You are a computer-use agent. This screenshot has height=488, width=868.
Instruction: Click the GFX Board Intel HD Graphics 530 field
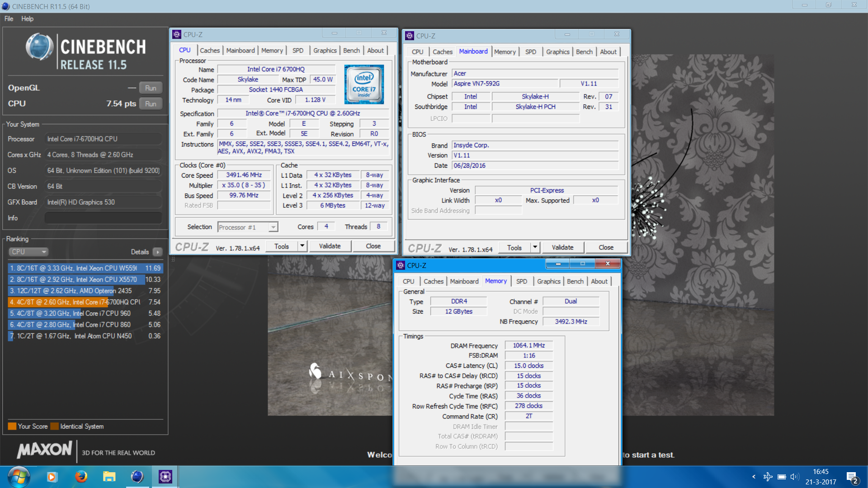click(103, 202)
